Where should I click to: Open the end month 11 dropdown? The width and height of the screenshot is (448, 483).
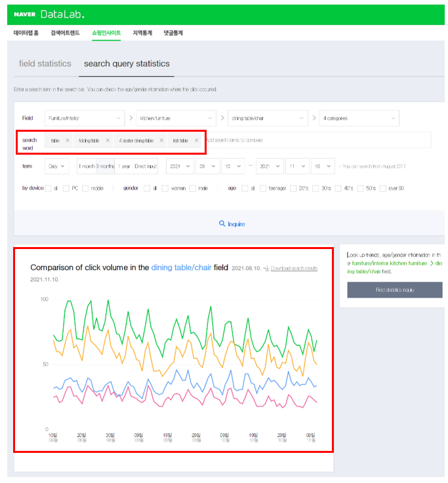[x=297, y=166]
